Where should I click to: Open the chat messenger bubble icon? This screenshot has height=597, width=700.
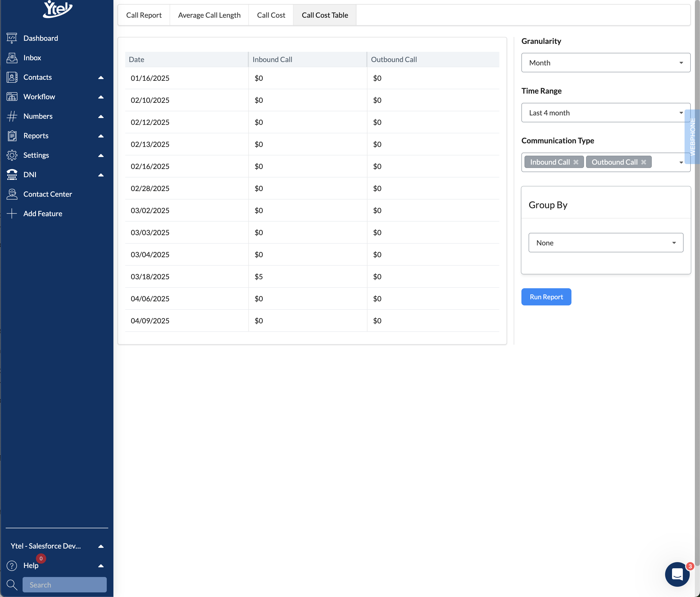pyautogui.click(x=677, y=574)
